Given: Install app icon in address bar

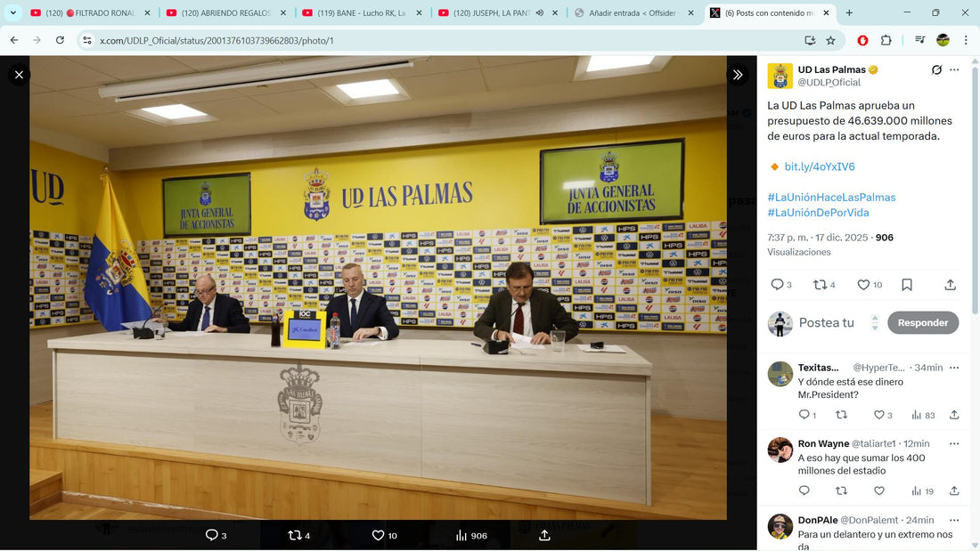Looking at the screenshot, I should coord(810,41).
